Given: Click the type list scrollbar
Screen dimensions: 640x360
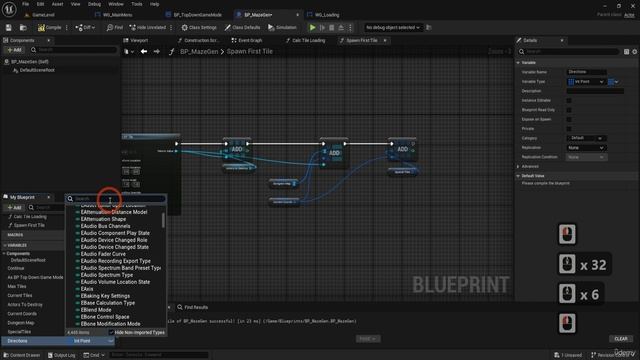Looking at the screenshot, I should [164, 220].
